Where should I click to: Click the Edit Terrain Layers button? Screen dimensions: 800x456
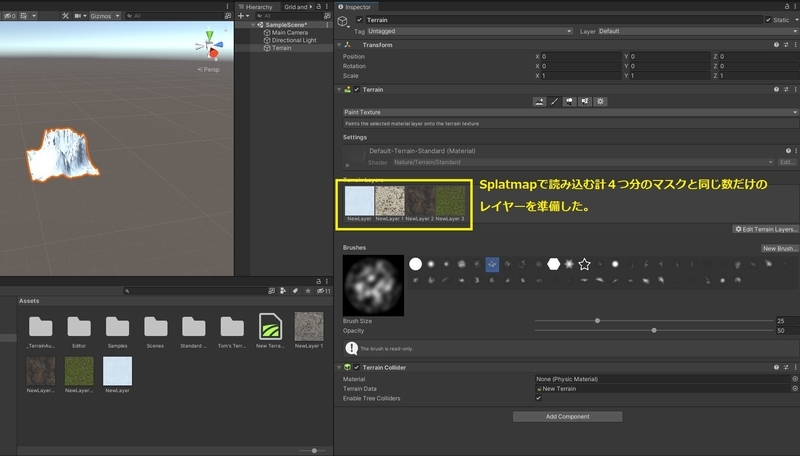[766, 229]
